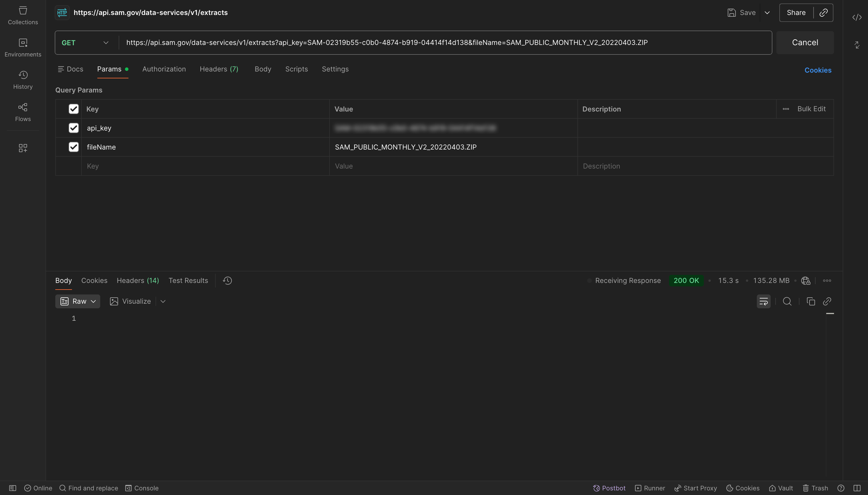
Task: Click the configure workspace sidebar grid icon
Action: point(23,148)
